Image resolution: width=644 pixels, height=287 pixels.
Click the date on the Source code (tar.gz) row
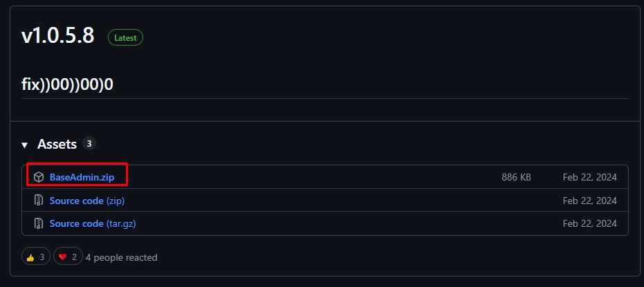(x=589, y=223)
